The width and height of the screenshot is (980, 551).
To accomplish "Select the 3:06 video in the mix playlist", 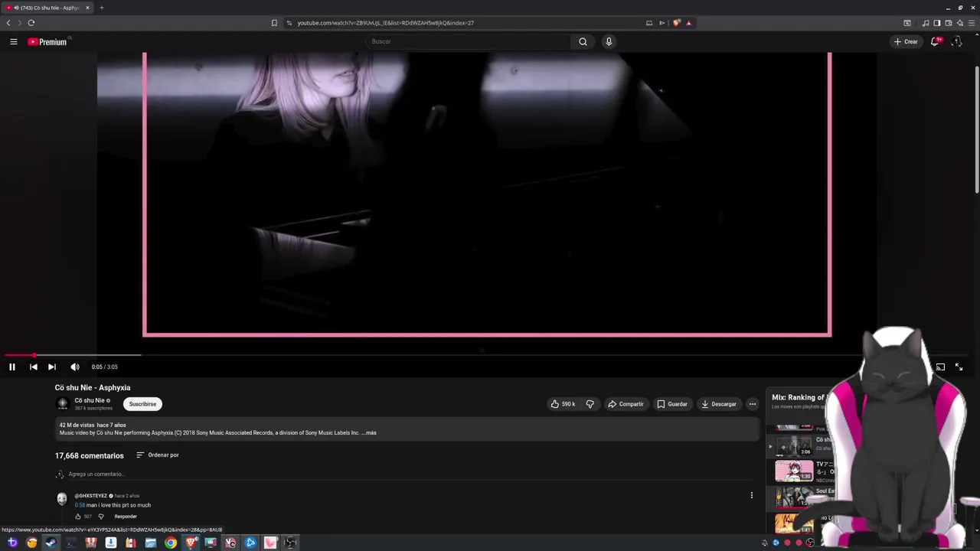I will pos(793,446).
